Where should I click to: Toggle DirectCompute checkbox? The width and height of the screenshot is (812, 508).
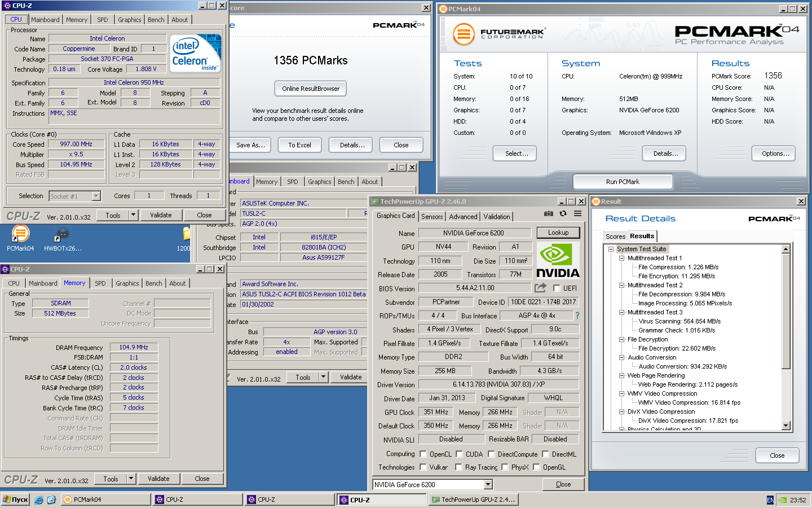click(491, 454)
